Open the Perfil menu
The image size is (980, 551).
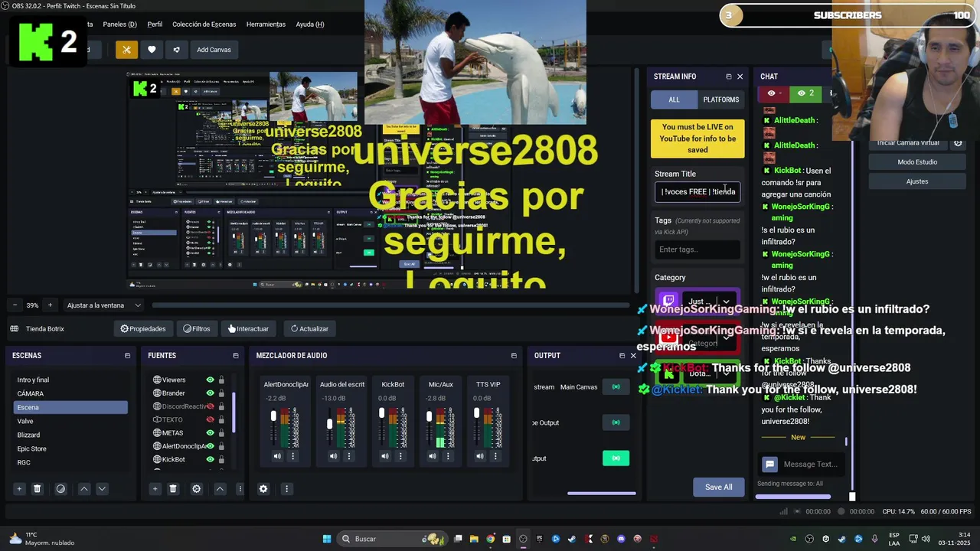(155, 24)
